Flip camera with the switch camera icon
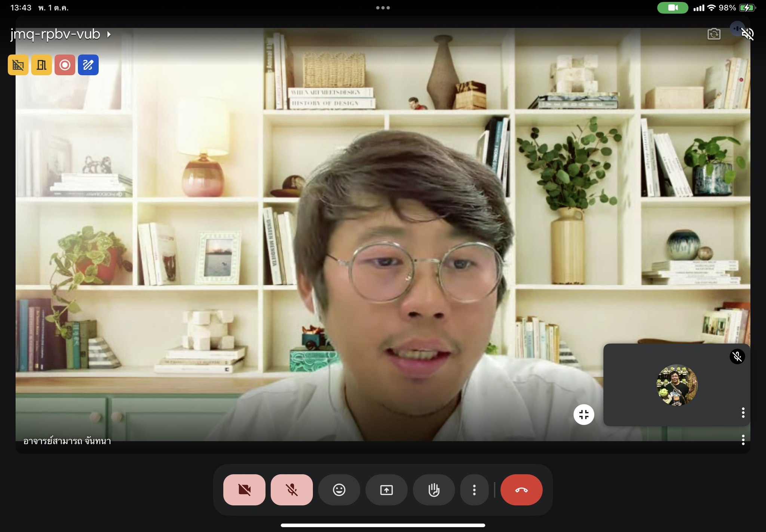Screen dimensions: 766x532 click(x=714, y=34)
